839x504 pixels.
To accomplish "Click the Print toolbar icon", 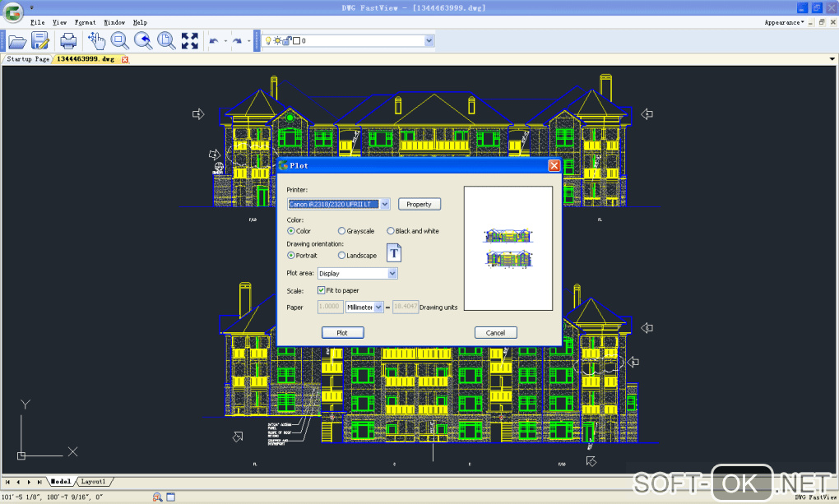I will pos(68,40).
